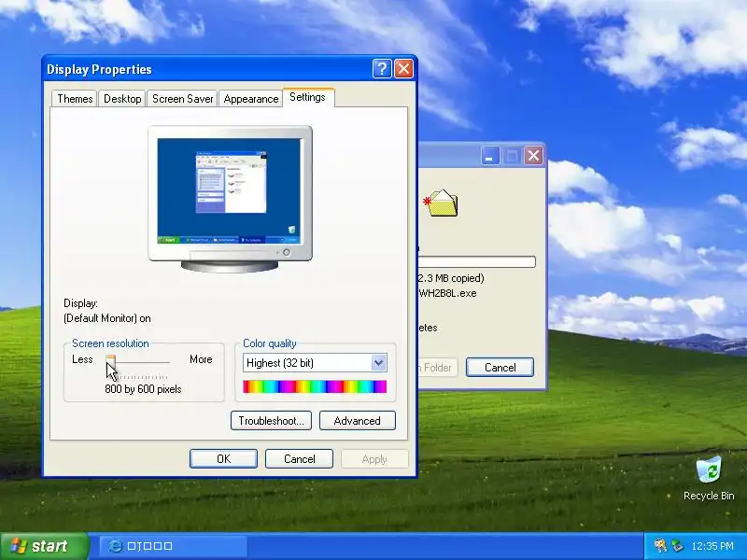Close the Display Properties window
747x560 pixels.
point(404,69)
